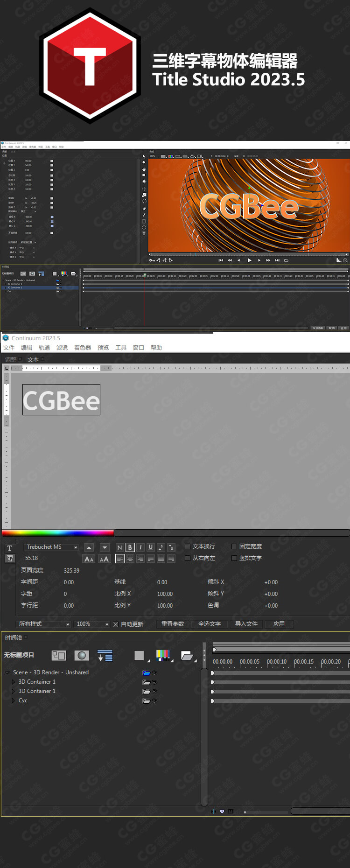Click the font size value 55.18

(32, 558)
